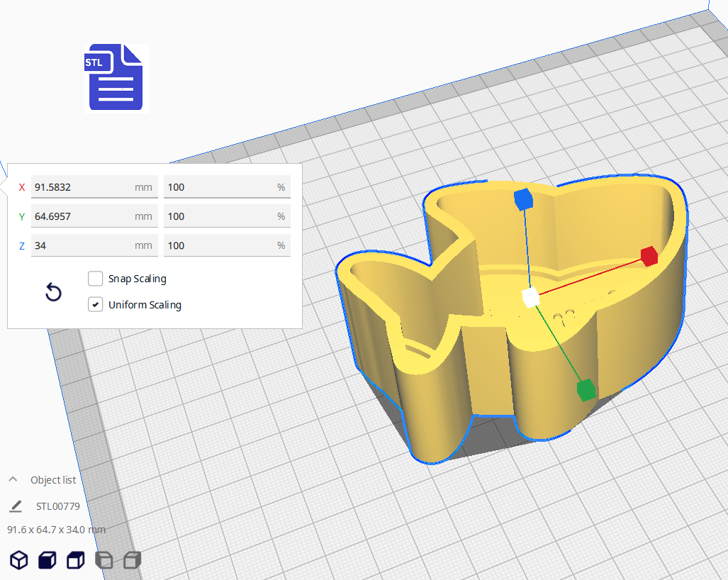Collapse the Object list chevron
The width and height of the screenshot is (728, 580).
13,479
